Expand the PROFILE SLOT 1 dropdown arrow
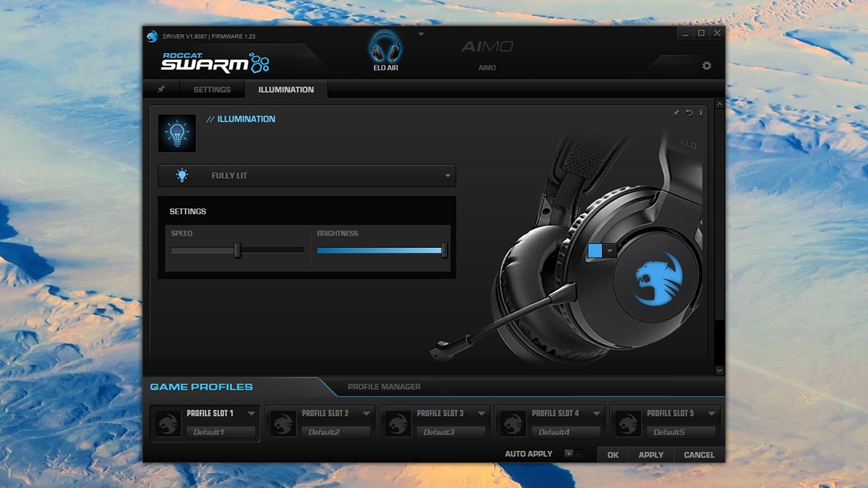 (x=251, y=414)
